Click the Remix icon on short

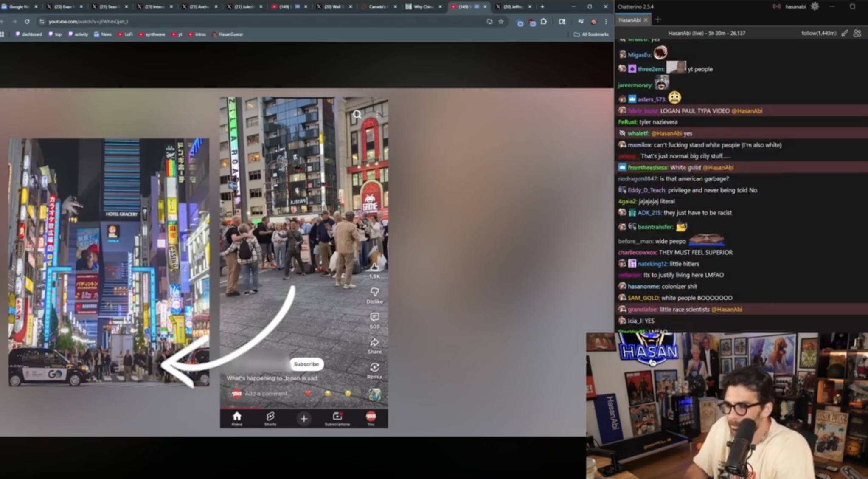374,368
